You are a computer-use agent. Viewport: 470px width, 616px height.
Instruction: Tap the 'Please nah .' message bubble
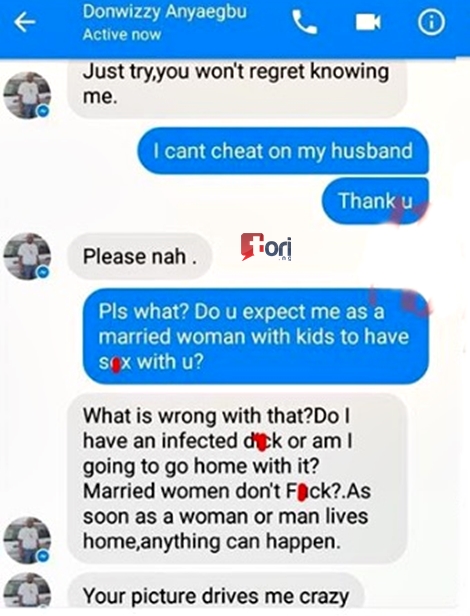pos(140,257)
